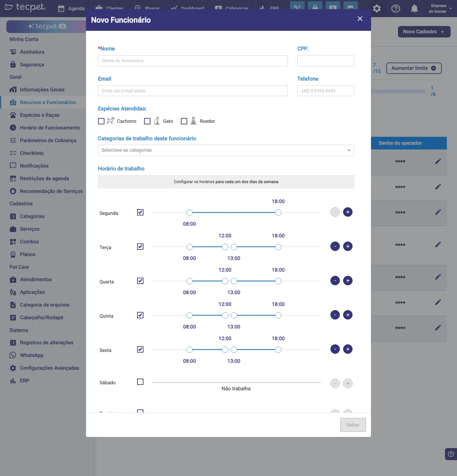Uncheck the Quarta workday checkbox
Viewport: 457px width, 476px height.
click(x=140, y=281)
